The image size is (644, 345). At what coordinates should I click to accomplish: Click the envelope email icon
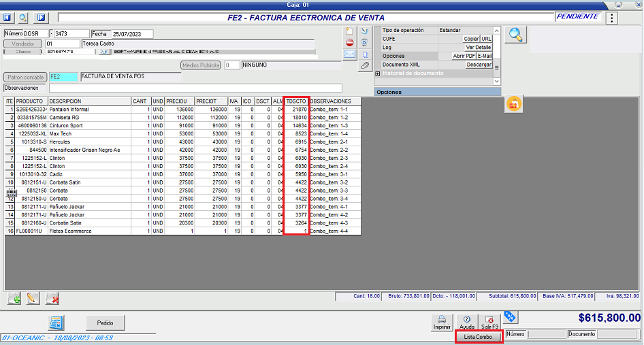pos(349,54)
